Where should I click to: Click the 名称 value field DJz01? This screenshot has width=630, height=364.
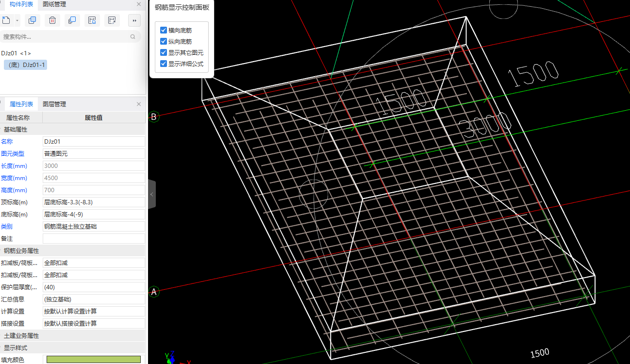(94, 141)
